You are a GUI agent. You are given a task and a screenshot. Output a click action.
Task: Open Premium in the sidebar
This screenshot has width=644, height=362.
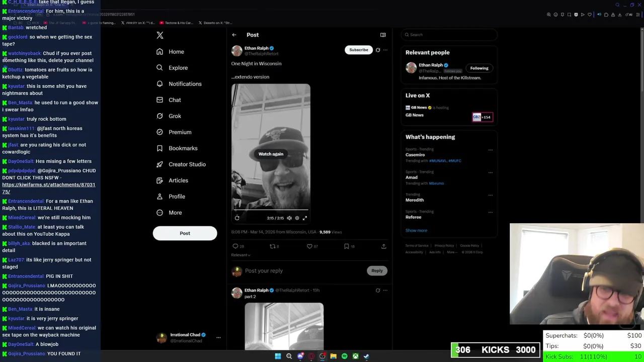(174, 132)
